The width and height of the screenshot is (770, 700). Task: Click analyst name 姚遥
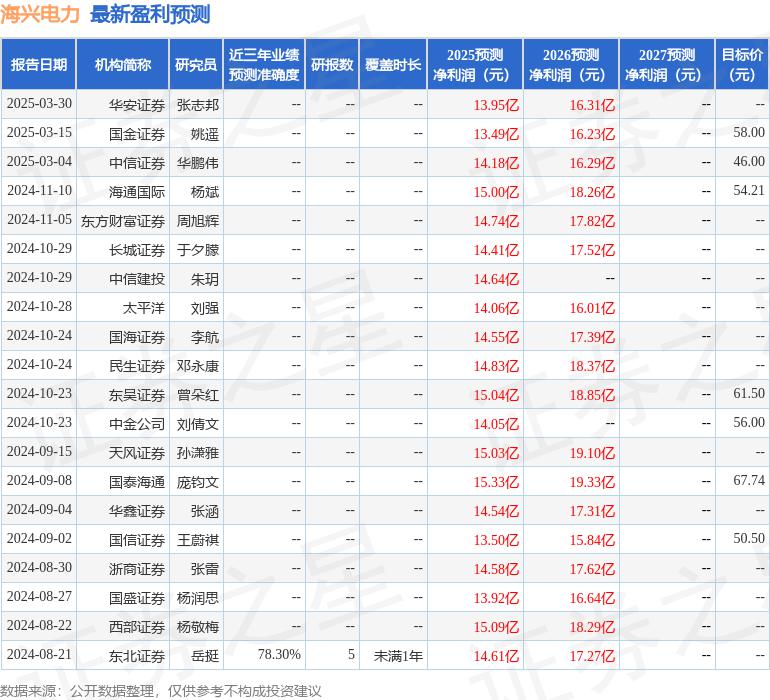204,134
